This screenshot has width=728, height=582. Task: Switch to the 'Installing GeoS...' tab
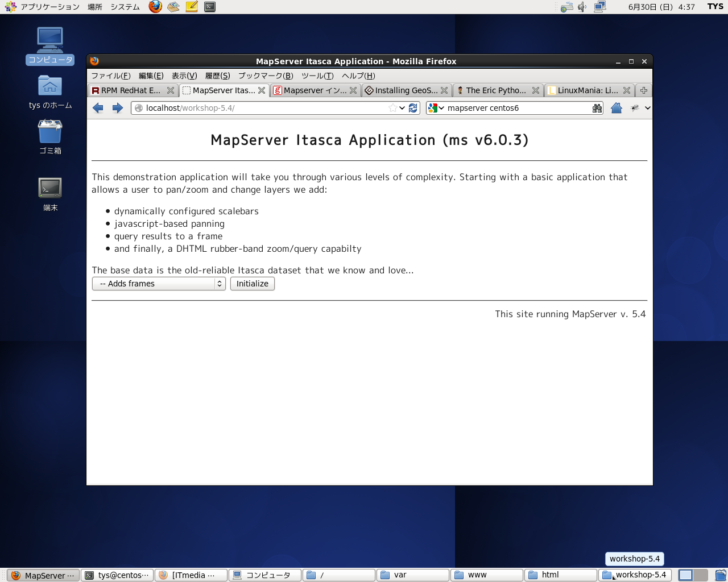tap(406, 90)
